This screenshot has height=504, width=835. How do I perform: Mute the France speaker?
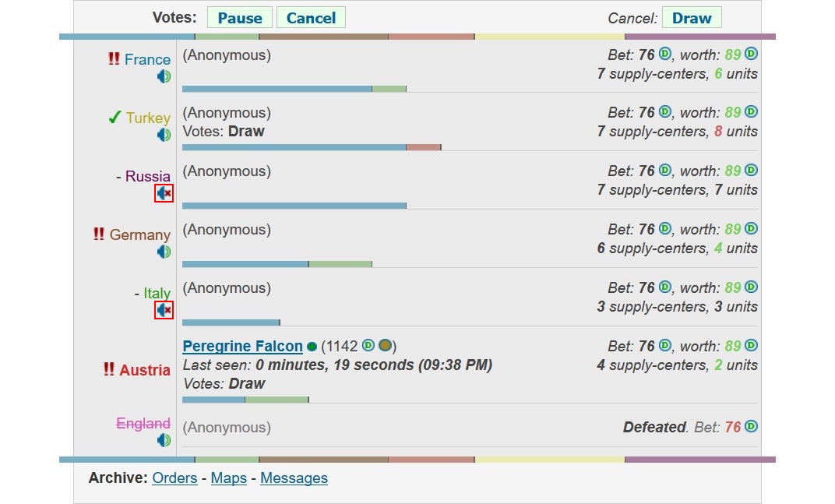(x=164, y=76)
